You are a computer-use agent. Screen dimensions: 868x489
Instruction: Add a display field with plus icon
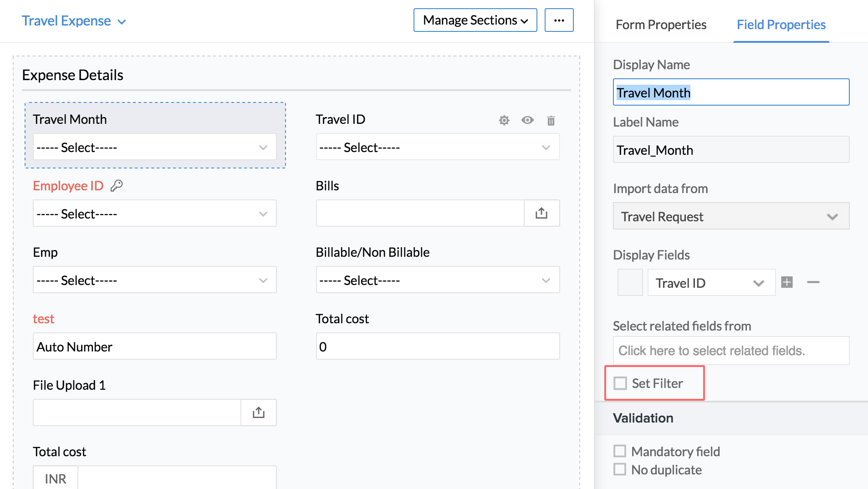786,282
